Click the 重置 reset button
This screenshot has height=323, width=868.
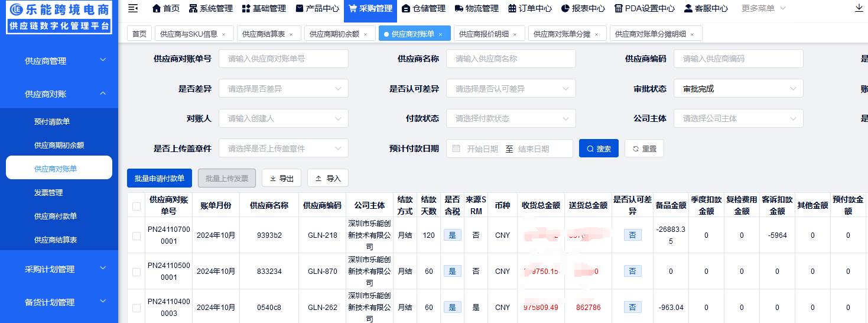pos(644,148)
